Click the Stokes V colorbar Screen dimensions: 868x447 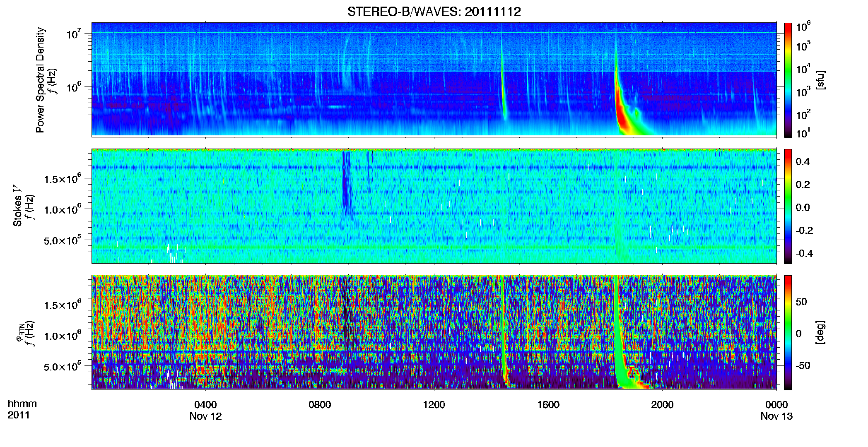tap(788, 206)
